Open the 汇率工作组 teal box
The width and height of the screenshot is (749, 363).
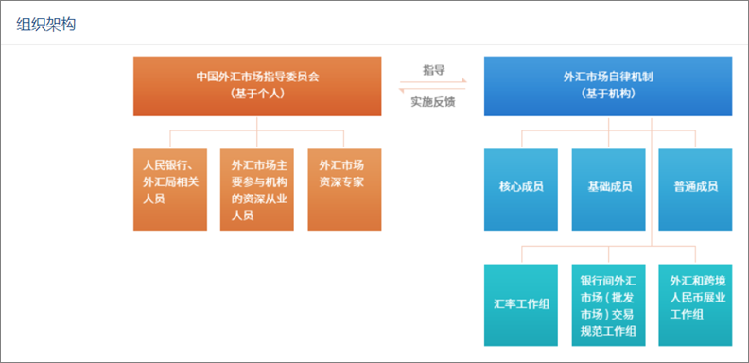[521, 305]
